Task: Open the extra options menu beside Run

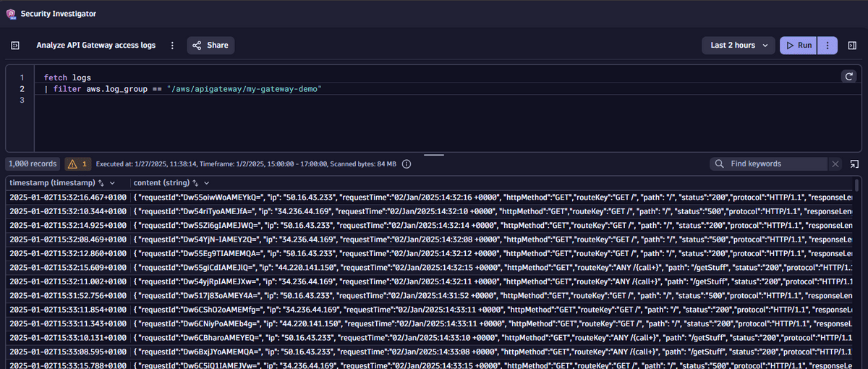Action: pos(827,45)
